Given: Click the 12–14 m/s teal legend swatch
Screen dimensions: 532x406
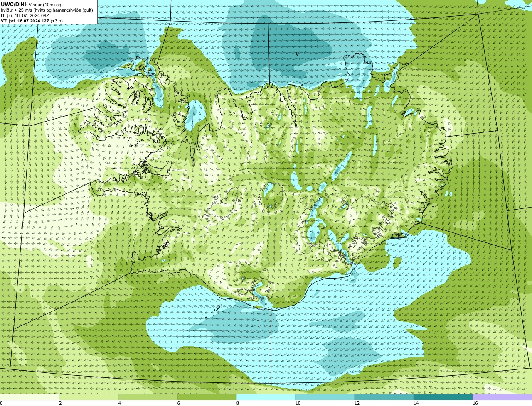Looking at the screenshot, I should pyautogui.click(x=384, y=397).
